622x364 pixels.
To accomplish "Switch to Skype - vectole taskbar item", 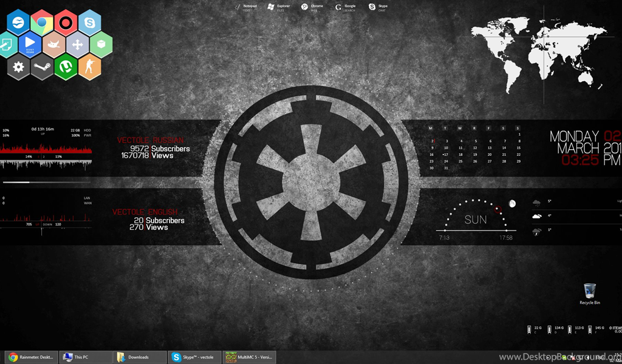I will click(x=194, y=357).
